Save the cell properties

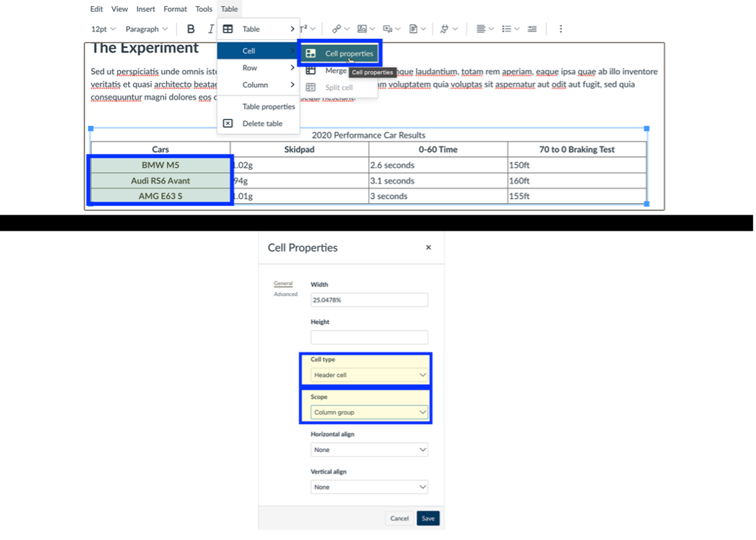click(428, 519)
